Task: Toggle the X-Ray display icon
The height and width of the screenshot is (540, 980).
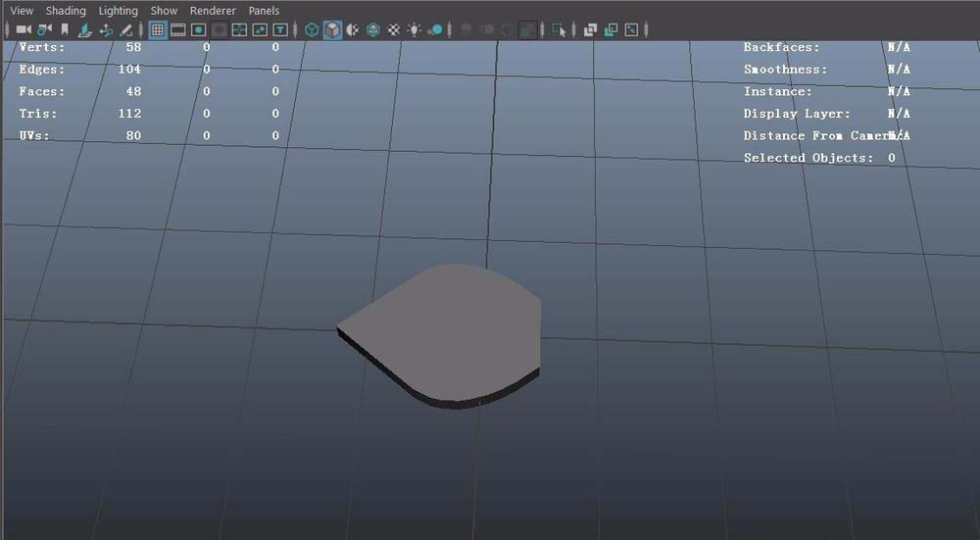Action: [x=590, y=29]
